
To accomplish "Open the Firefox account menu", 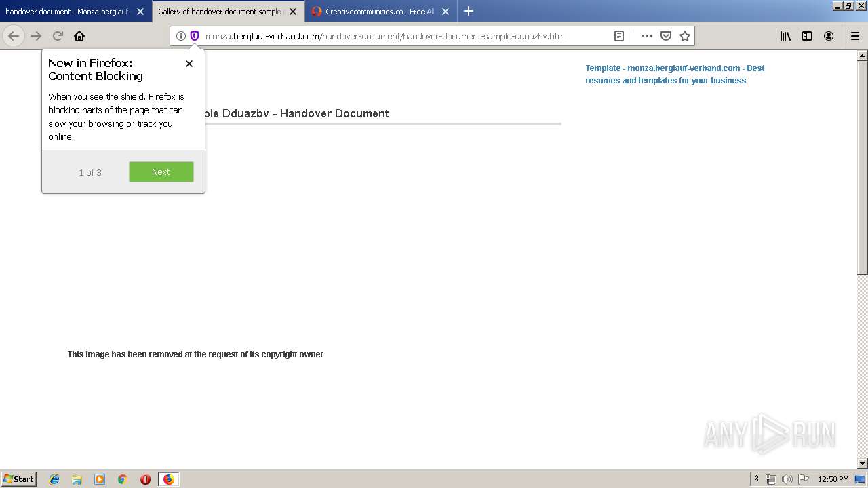I will pyautogui.click(x=829, y=36).
